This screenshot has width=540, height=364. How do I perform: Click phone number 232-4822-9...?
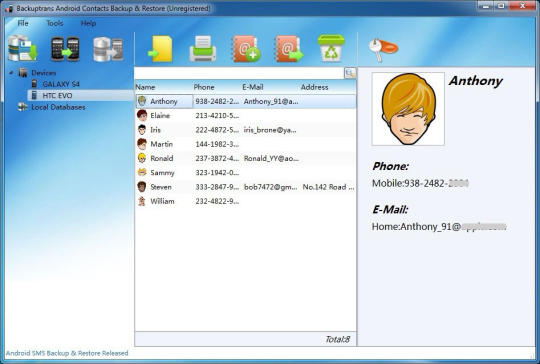(217, 201)
